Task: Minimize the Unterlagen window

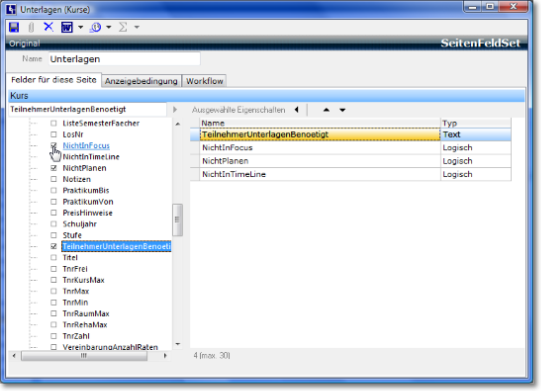Action: [473, 7]
